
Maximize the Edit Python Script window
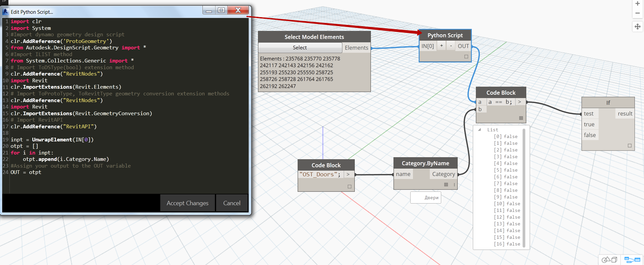pos(221,10)
